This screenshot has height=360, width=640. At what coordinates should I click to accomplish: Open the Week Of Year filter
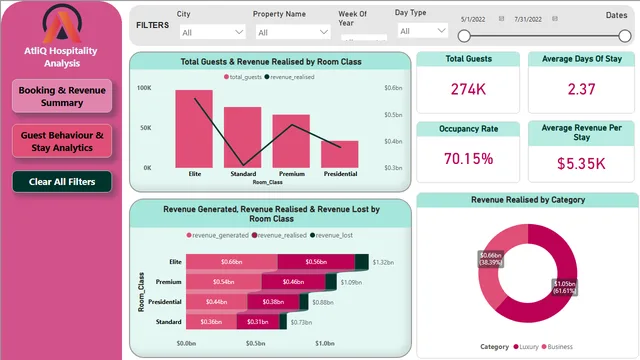click(364, 38)
